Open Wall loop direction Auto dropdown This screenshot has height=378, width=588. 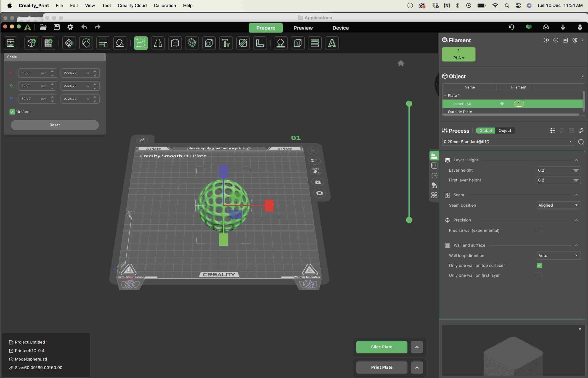559,255
